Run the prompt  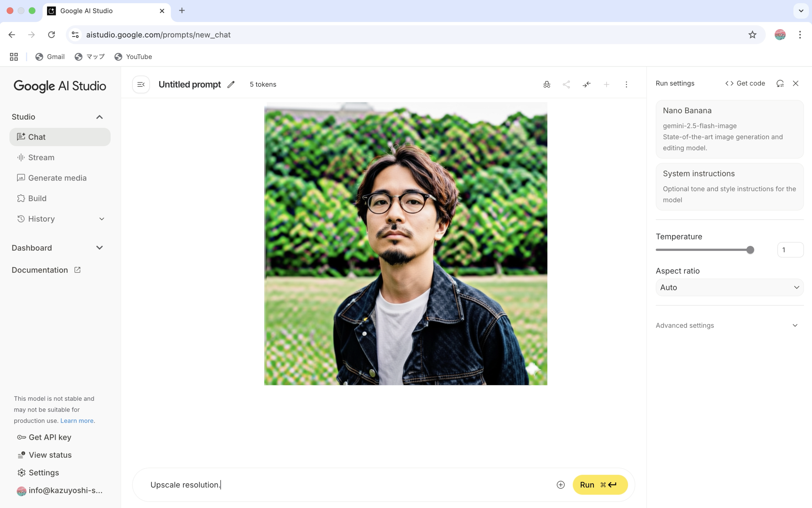point(600,485)
